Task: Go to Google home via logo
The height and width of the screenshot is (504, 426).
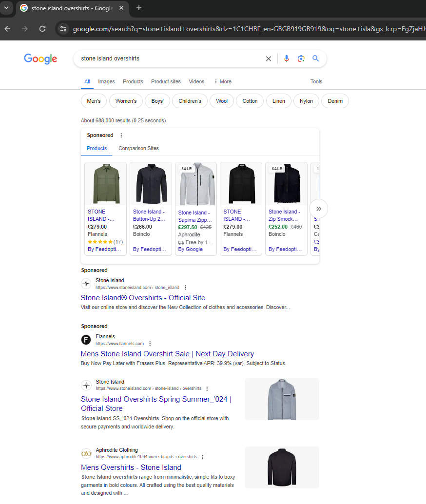Action: pos(40,59)
